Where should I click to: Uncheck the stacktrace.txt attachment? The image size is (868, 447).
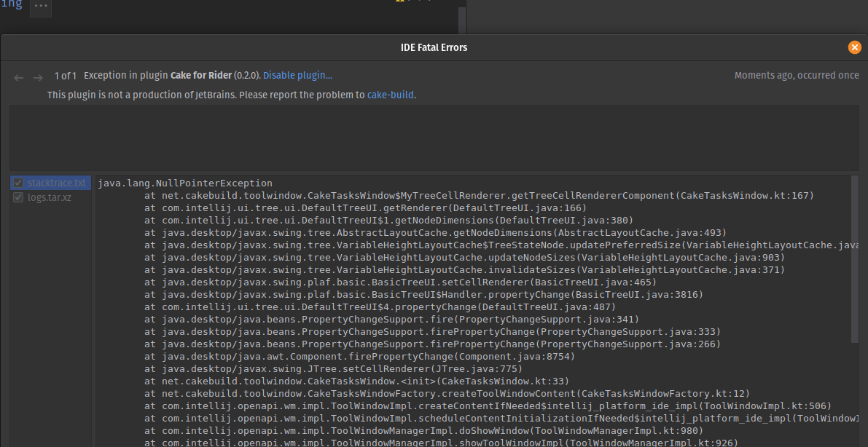point(18,182)
